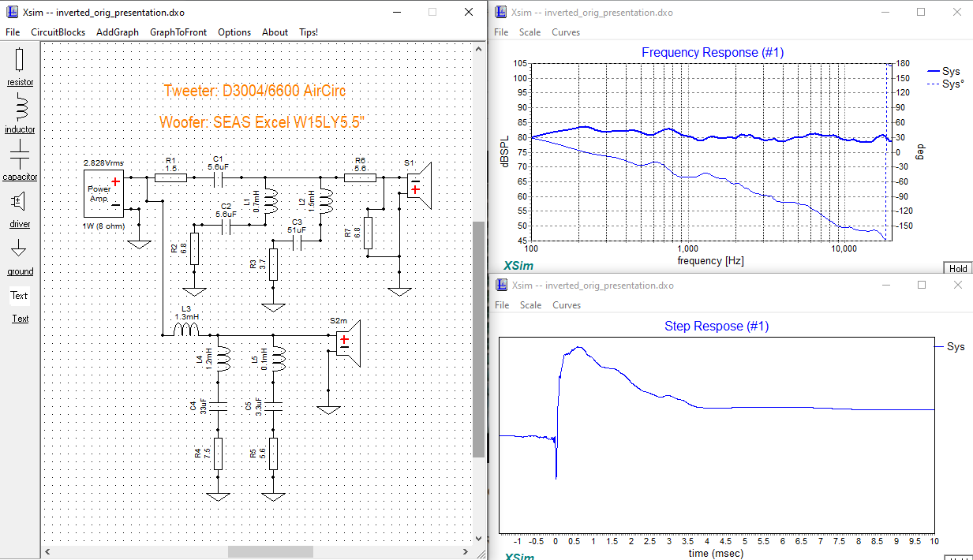This screenshot has width=973, height=560.
Task: Open the GraphToFront menu
Action: pos(178,32)
